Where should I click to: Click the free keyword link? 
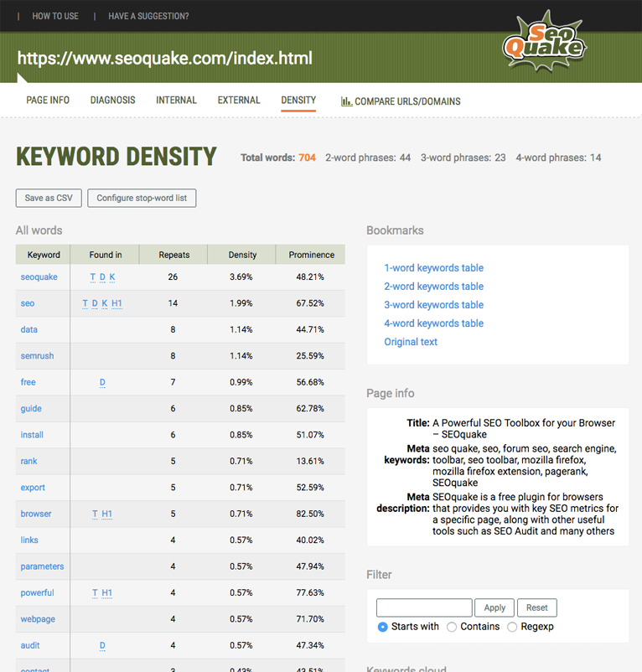pos(28,382)
